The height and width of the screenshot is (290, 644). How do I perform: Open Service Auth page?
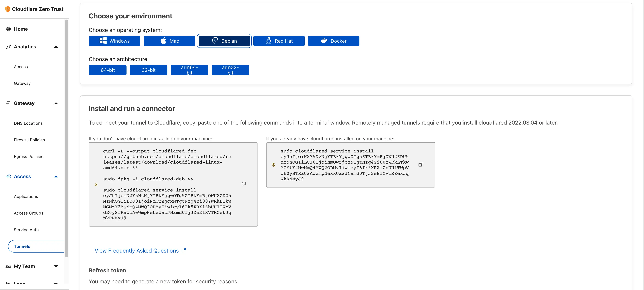point(26,230)
